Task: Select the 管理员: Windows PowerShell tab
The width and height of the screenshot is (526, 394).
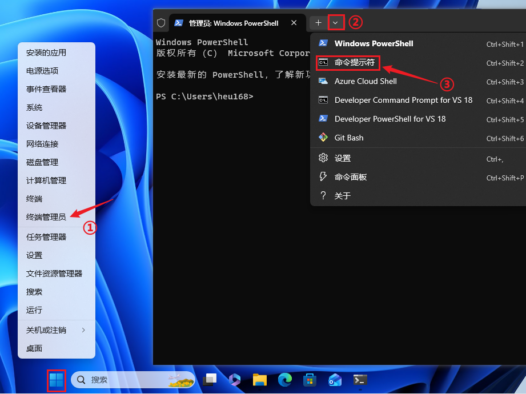Action: [x=238, y=23]
